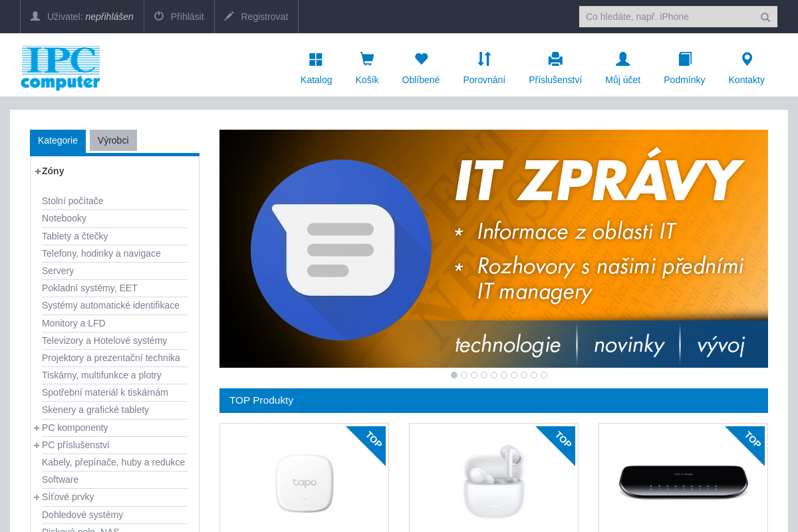Open the Porovnání arrows icon
This screenshot has height=532, width=798.
pos(484,59)
